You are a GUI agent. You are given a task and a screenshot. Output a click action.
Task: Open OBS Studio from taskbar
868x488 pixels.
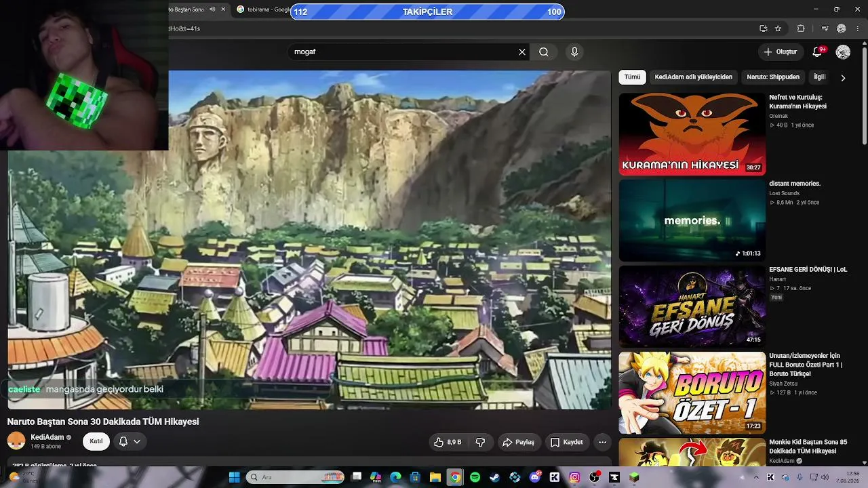(595, 477)
